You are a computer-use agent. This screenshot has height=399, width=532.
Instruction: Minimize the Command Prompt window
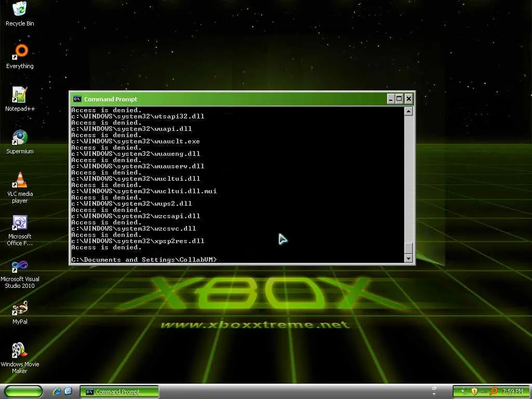[x=391, y=99]
